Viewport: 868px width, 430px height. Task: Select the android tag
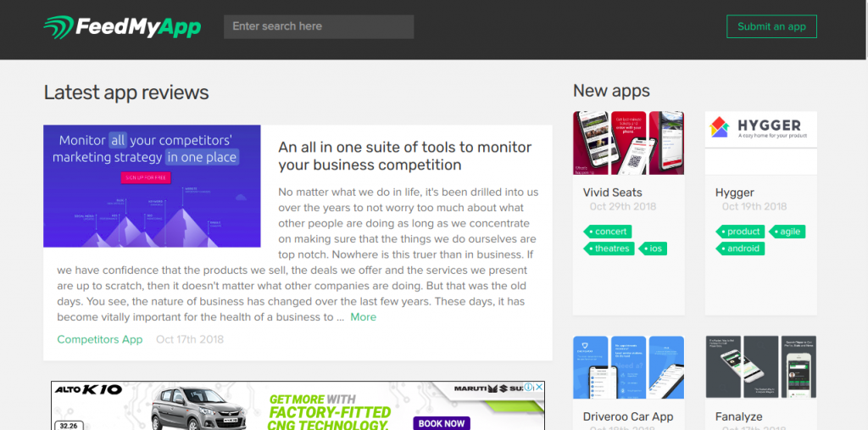(740, 249)
